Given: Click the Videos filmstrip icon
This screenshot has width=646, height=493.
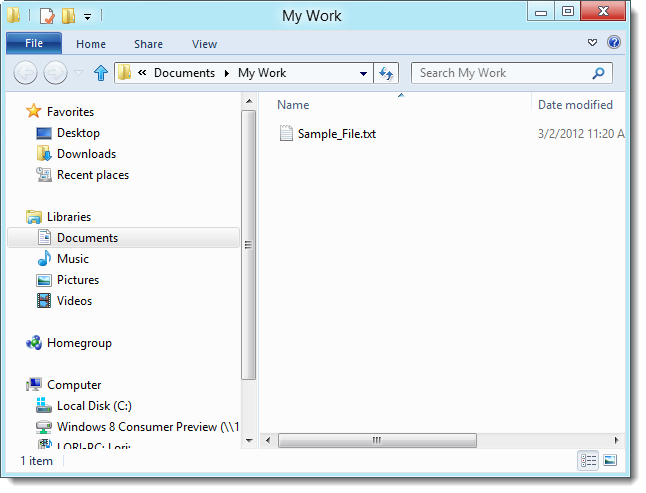Looking at the screenshot, I should tap(44, 301).
